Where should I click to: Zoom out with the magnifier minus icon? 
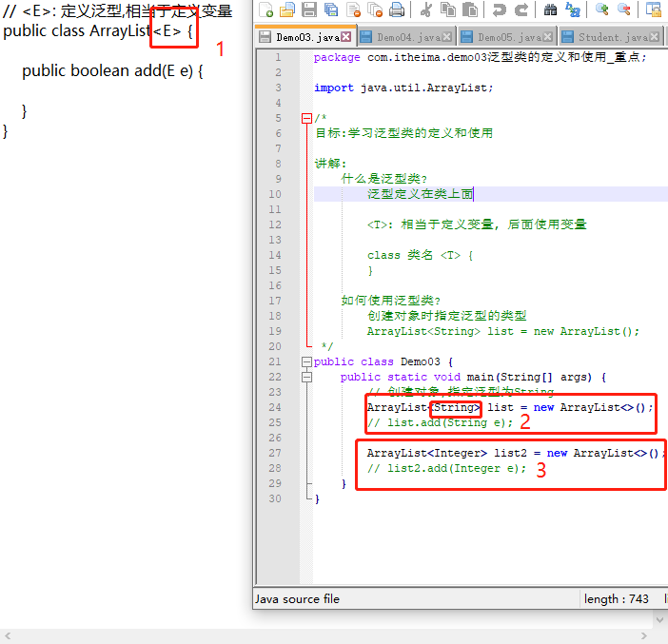point(623,10)
